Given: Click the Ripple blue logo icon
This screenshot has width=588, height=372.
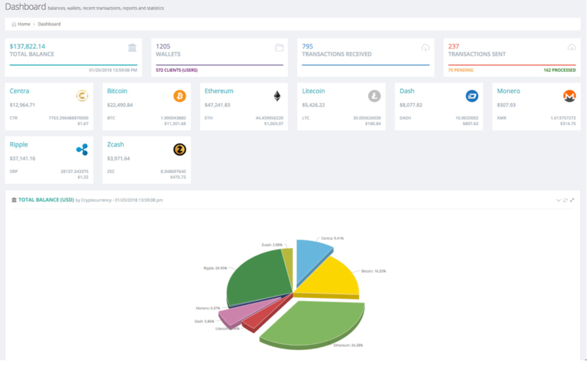Looking at the screenshot, I should [x=82, y=150].
